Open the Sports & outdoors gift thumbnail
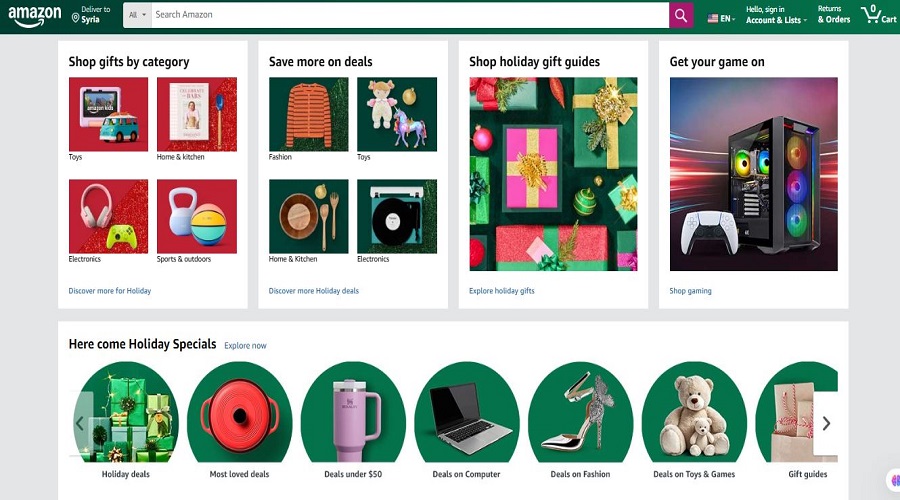The image size is (900, 500). point(197,216)
